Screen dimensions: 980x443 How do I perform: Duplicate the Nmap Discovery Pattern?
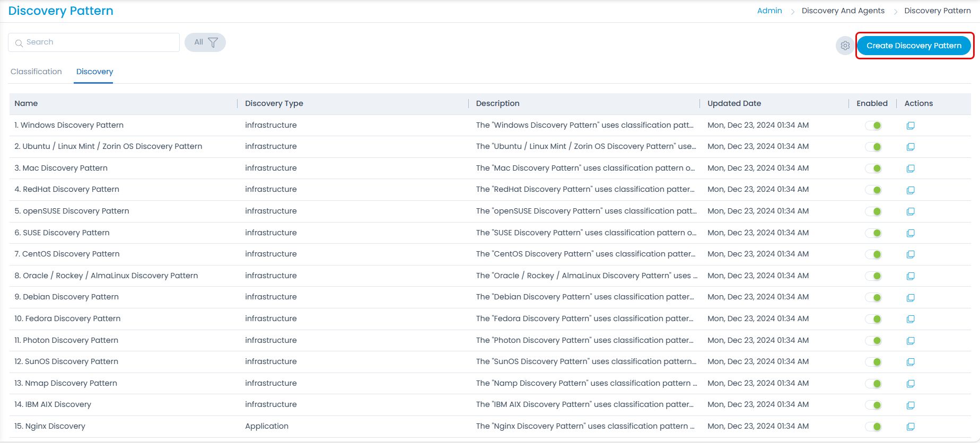point(911,384)
